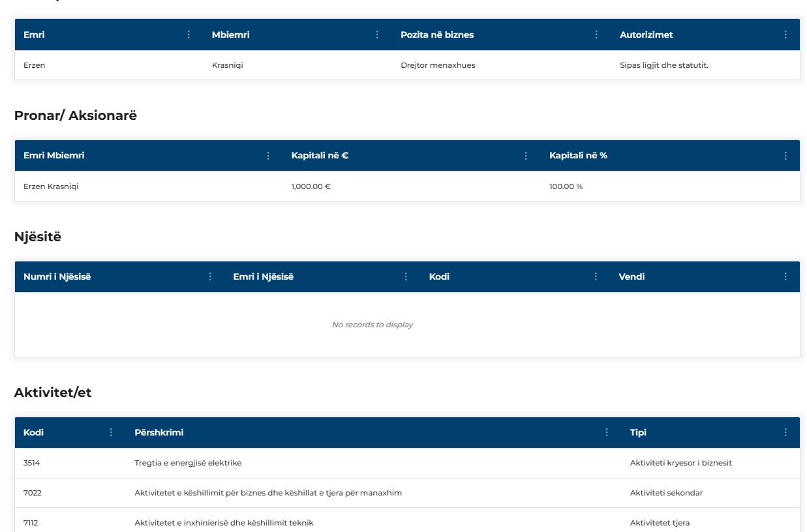This screenshot has width=807, height=532.
Task: Open Numri i Njësisë column menu
Action: (210, 276)
